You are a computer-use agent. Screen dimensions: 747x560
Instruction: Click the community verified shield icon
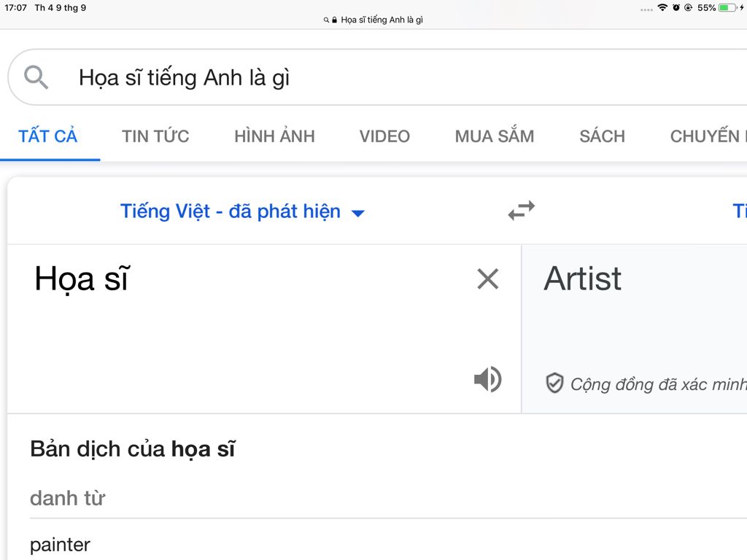click(554, 383)
